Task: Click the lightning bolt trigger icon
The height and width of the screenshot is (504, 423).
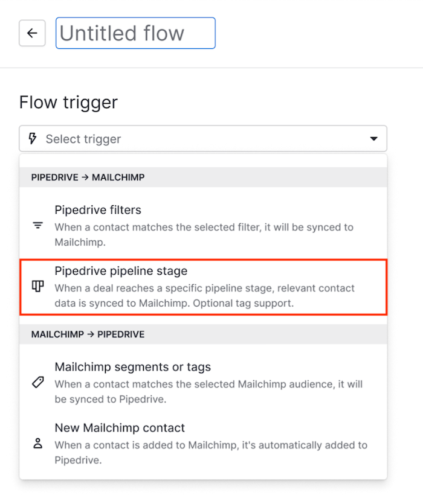Action: pos(33,139)
